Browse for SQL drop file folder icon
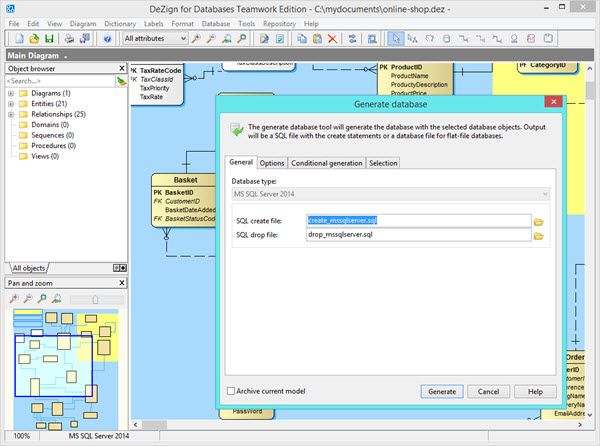600x446 pixels. coord(539,236)
